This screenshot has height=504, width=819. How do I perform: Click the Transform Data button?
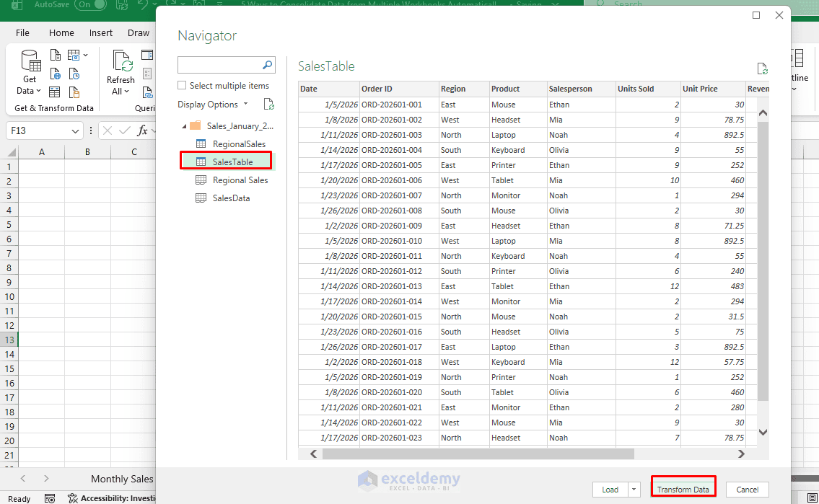pyautogui.click(x=683, y=490)
